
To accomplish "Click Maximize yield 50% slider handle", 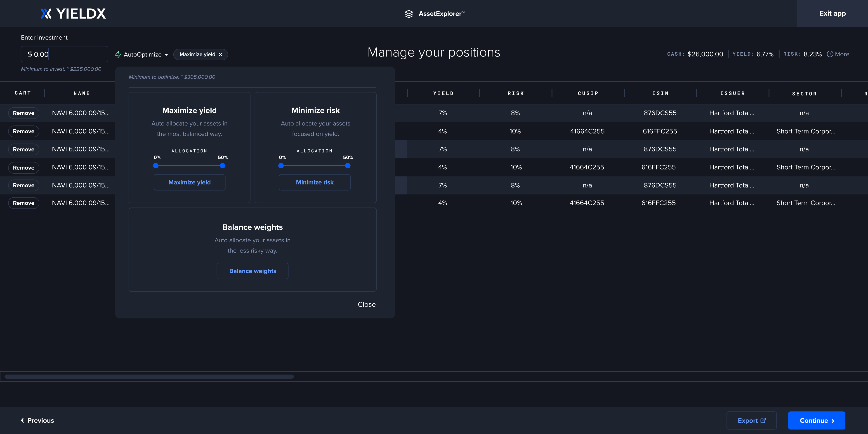I will 222,166.
